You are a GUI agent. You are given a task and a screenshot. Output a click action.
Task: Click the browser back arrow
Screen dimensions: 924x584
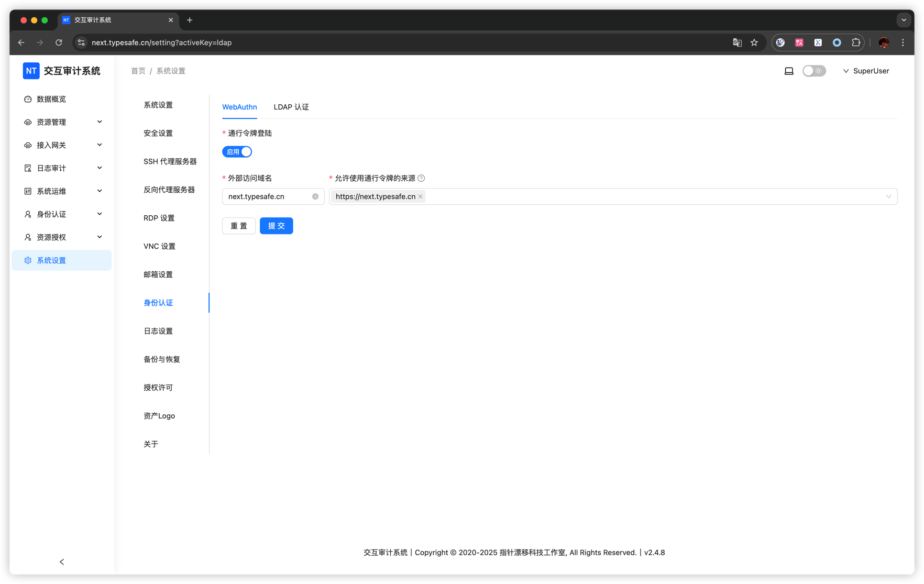21,42
